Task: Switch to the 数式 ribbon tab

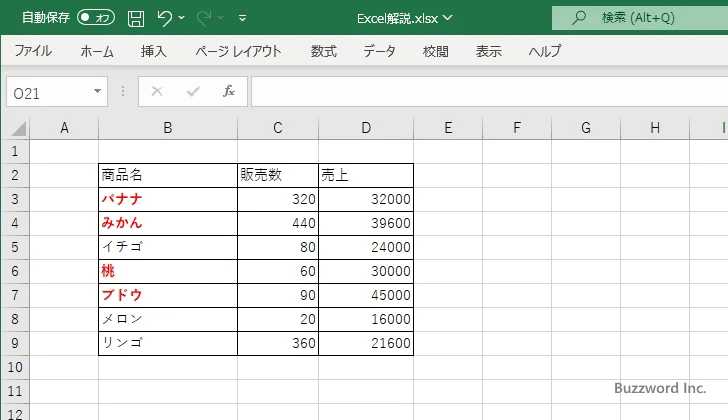Action: click(x=323, y=51)
